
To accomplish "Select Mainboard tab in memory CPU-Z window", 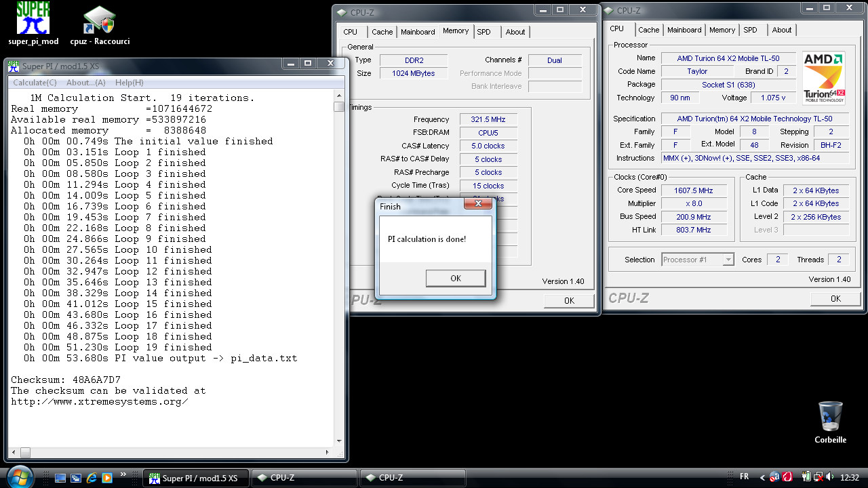I will click(418, 32).
